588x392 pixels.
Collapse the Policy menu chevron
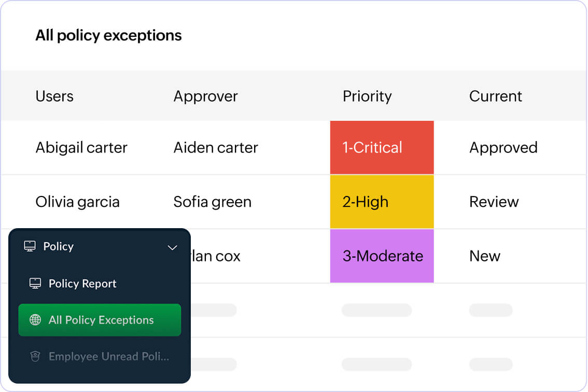point(173,247)
